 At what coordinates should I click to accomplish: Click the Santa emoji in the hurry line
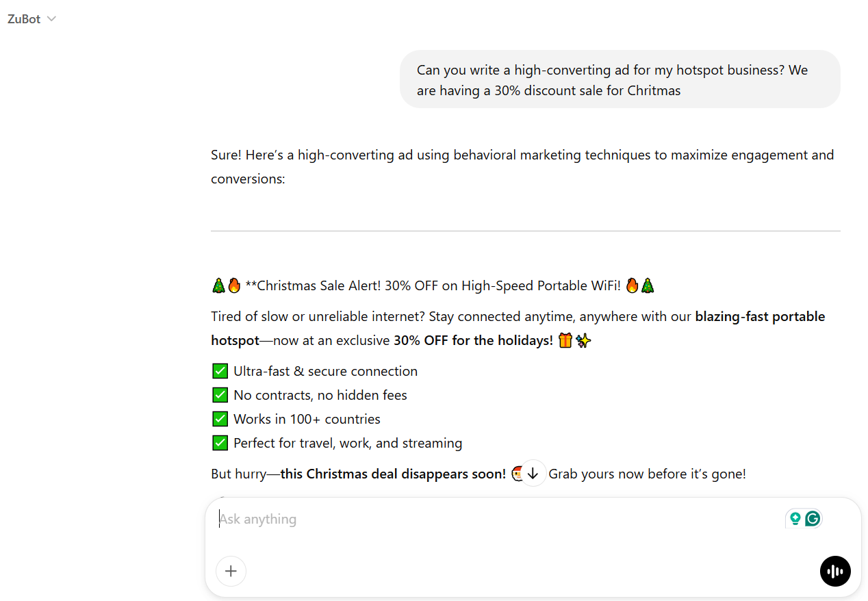coord(518,473)
